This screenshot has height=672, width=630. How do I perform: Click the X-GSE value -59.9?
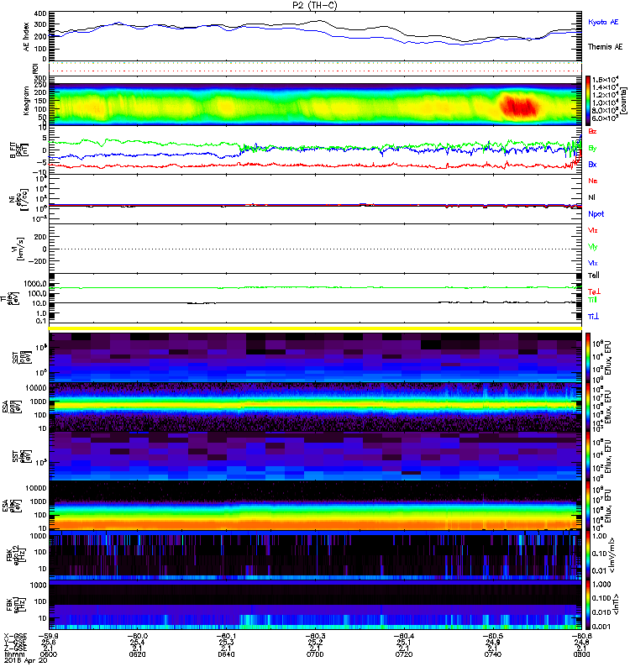pos(48,636)
